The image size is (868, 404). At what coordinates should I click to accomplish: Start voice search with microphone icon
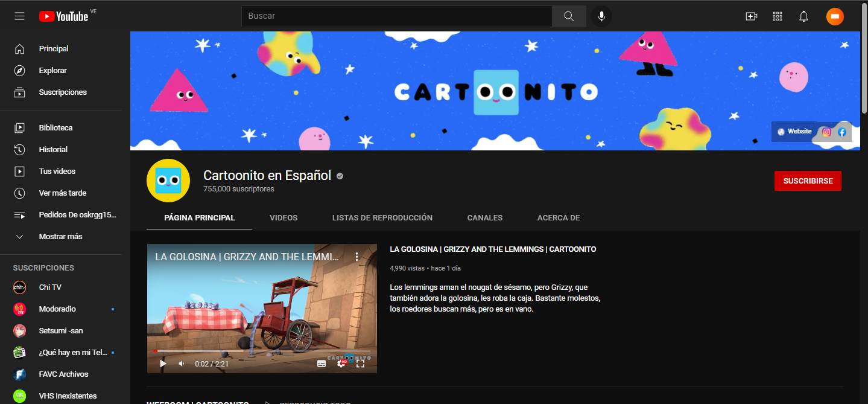[601, 16]
